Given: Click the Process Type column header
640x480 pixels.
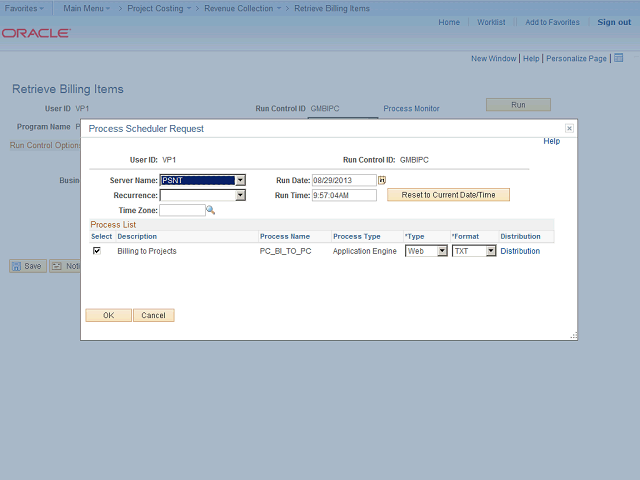Looking at the screenshot, I should [356, 236].
